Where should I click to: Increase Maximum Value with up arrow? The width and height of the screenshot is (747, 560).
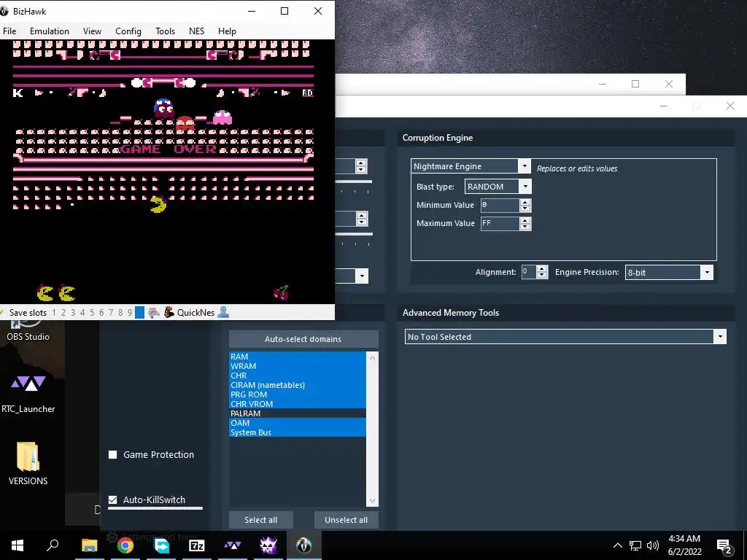(x=525, y=220)
